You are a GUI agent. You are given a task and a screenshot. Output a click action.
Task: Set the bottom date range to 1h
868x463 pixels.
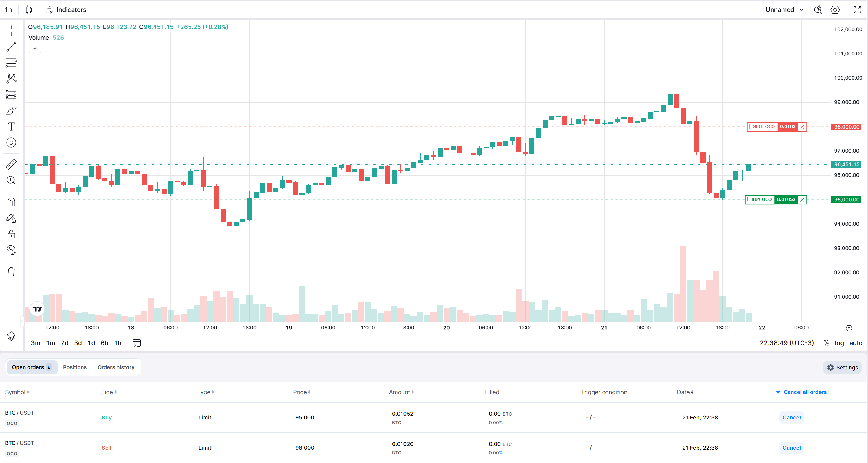click(x=117, y=343)
